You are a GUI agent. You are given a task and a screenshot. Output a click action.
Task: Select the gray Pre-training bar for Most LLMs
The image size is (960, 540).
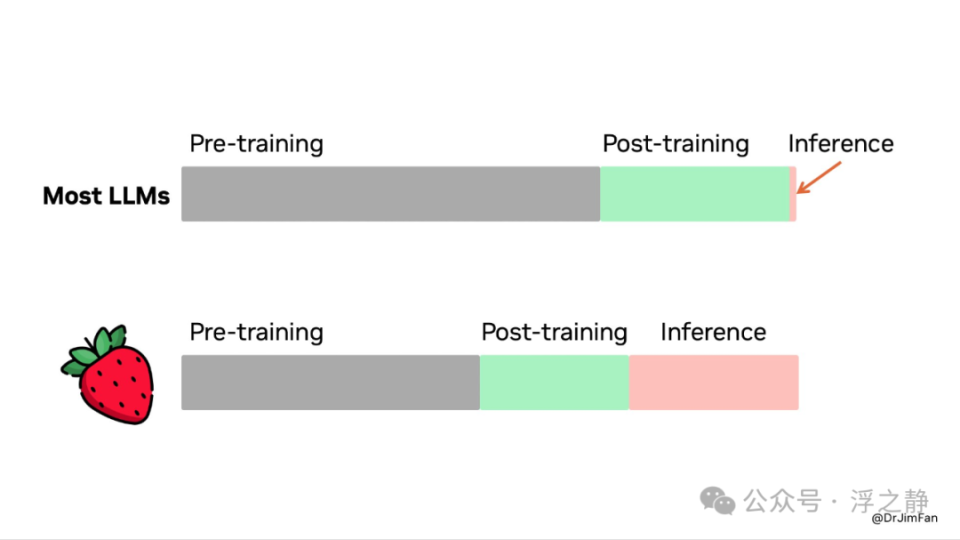[x=391, y=193]
